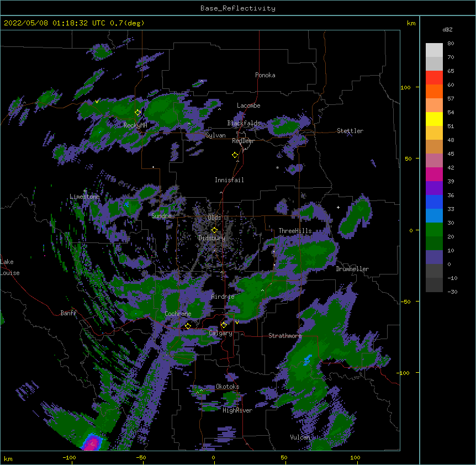Click the Drumheller town label
The image size is (476, 465).
(x=352, y=269)
